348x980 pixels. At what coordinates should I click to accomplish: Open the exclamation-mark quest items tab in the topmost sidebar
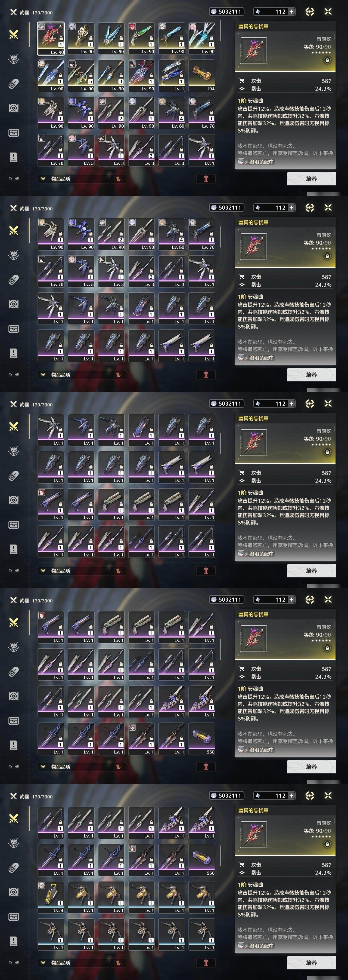coord(14,157)
